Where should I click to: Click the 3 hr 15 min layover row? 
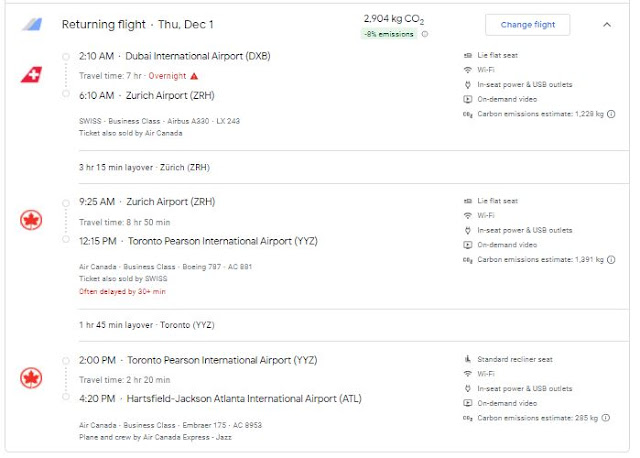tap(144, 167)
